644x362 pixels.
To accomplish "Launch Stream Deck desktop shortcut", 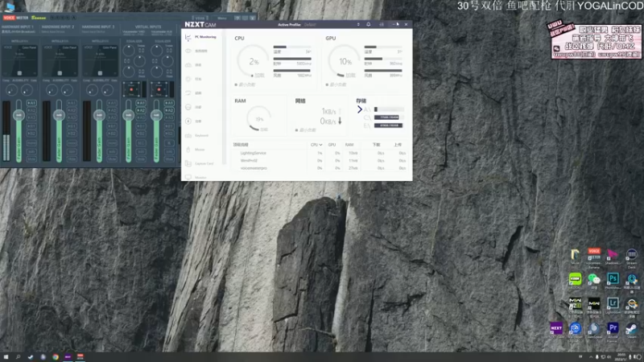I will pos(632,257).
